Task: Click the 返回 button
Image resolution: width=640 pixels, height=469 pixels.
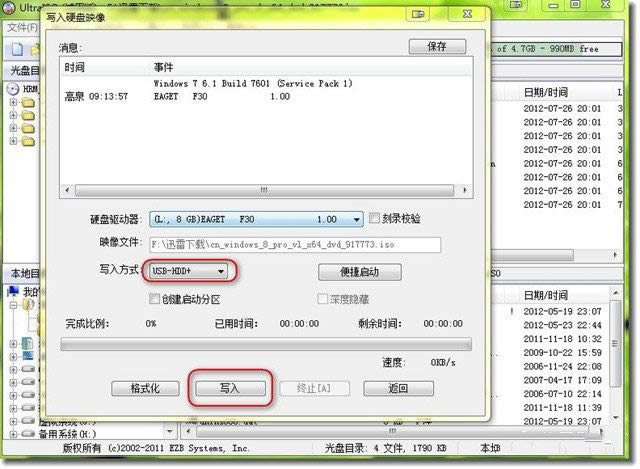Action: click(x=398, y=388)
